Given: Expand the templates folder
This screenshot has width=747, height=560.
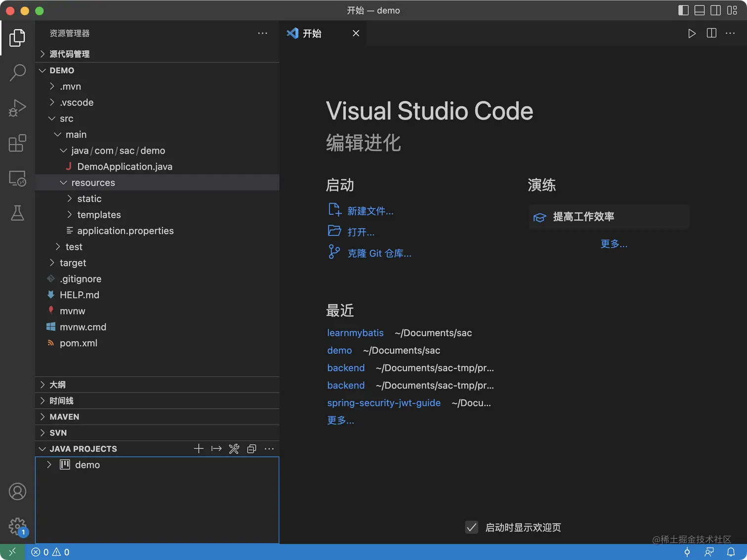Looking at the screenshot, I should (x=157, y=214).
